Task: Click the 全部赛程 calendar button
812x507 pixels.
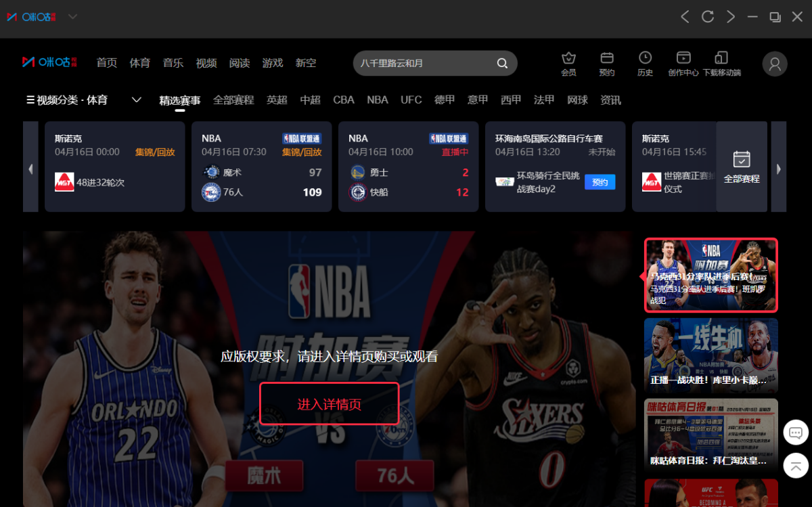Action: point(742,167)
